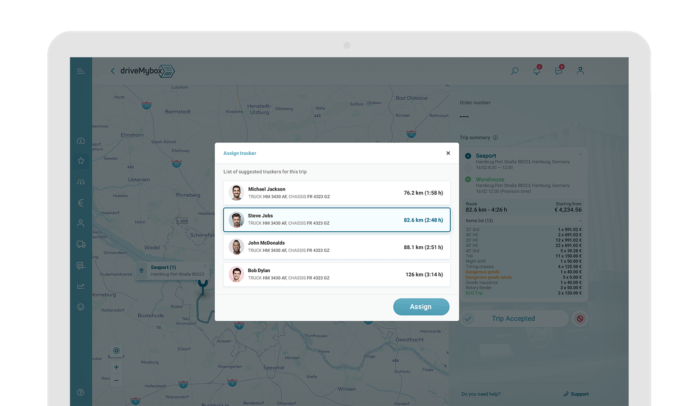700x406 pixels.
Task: Click Bob Dylan's avatar photo
Action: (x=236, y=274)
